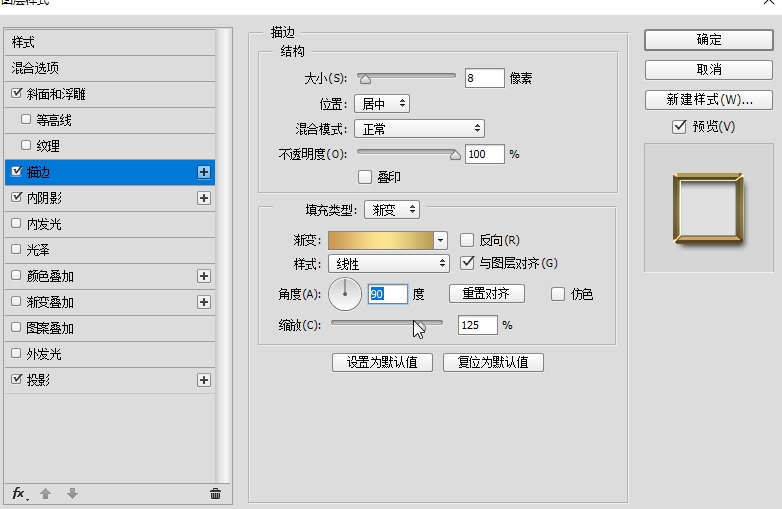Viewport: 782px width, 509px height.
Task: Toggle the 反向(R) reverse checkbox
Action: point(467,240)
